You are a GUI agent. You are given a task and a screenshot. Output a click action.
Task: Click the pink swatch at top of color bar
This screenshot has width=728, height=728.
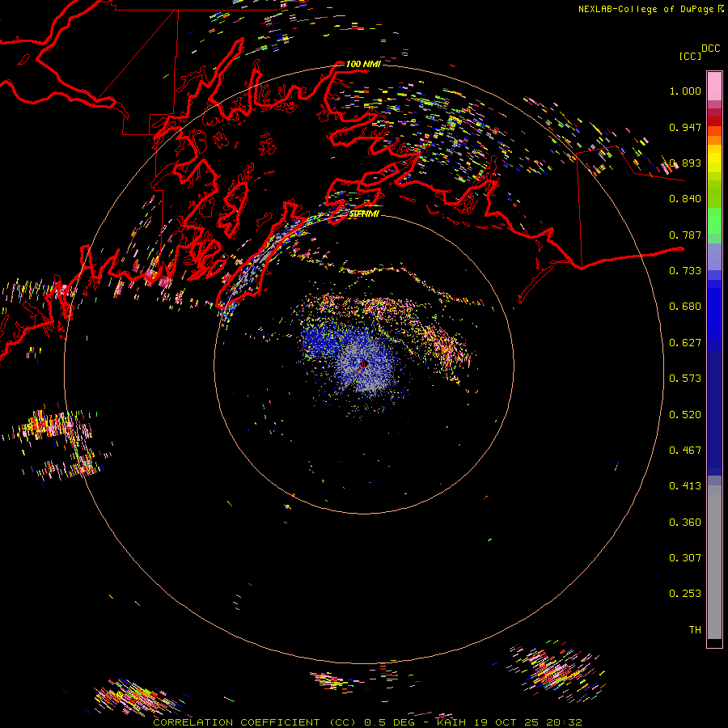714,86
